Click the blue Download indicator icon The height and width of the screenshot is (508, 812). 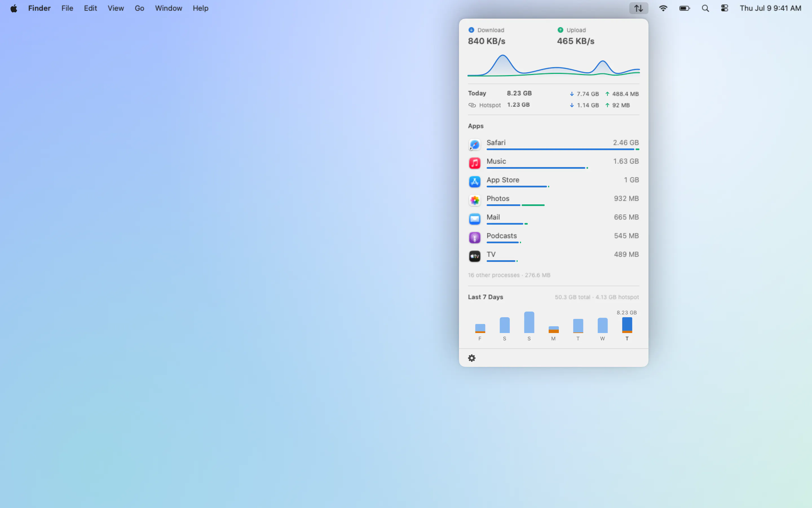471,30
